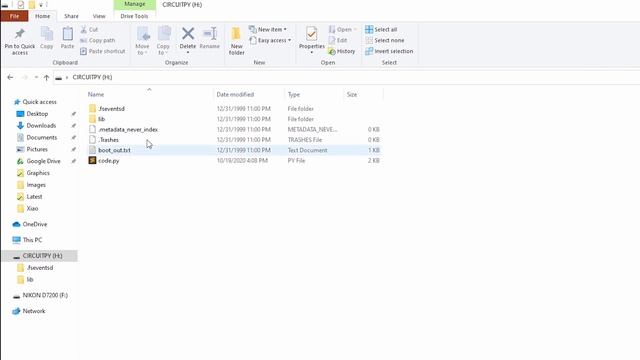Image resolution: width=640 pixels, height=360 pixels.
Task: Click the Open button in the ribbon
Action: coord(342,29)
